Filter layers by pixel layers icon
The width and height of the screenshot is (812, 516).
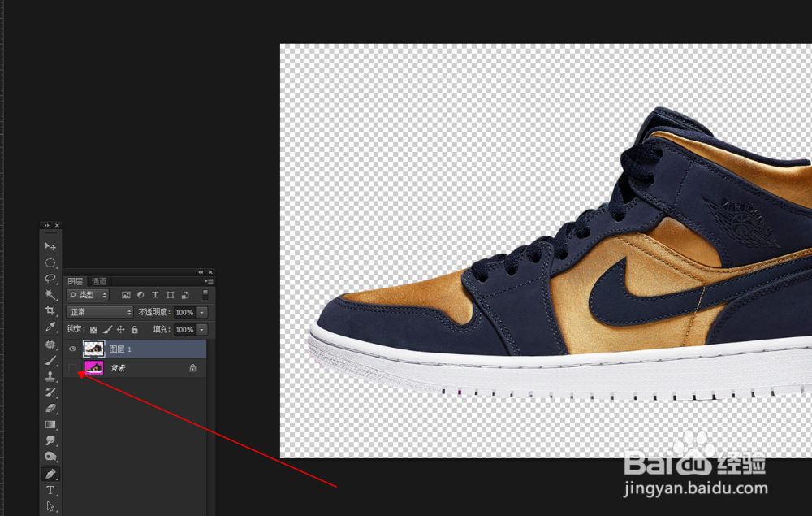125,295
